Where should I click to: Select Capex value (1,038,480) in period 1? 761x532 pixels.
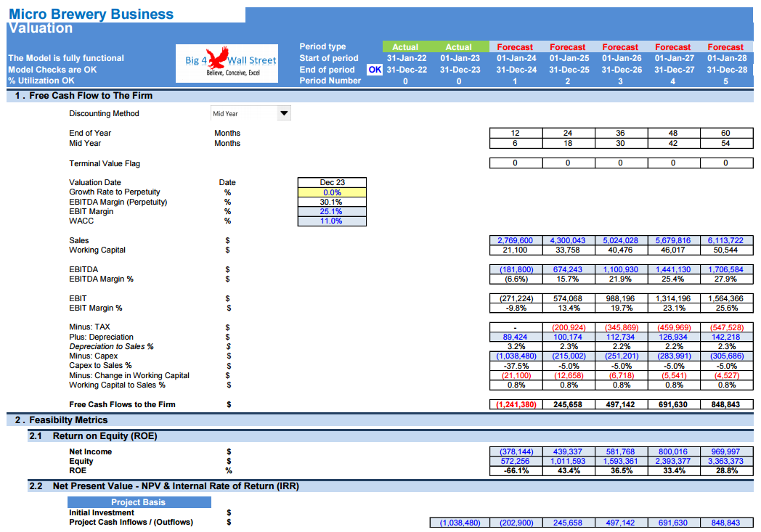point(516,356)
